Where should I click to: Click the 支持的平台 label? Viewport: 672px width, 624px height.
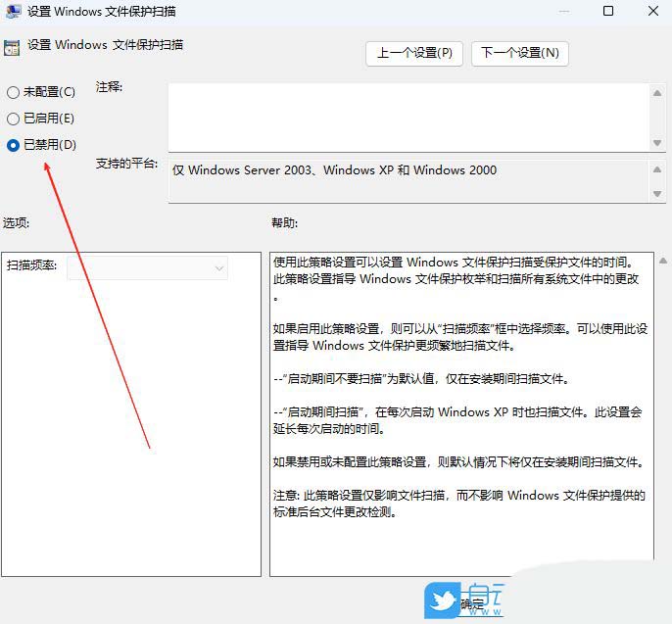click(126, 164)
